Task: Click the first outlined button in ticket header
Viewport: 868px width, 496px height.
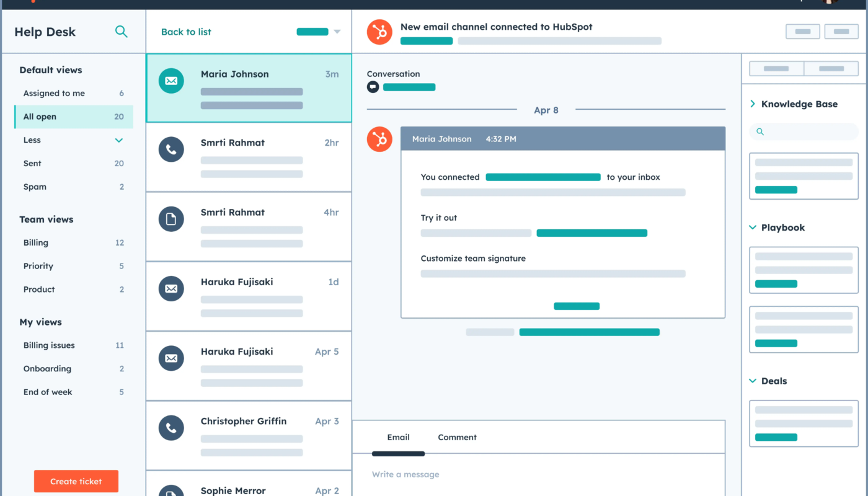Action: [x=803, y=32]
